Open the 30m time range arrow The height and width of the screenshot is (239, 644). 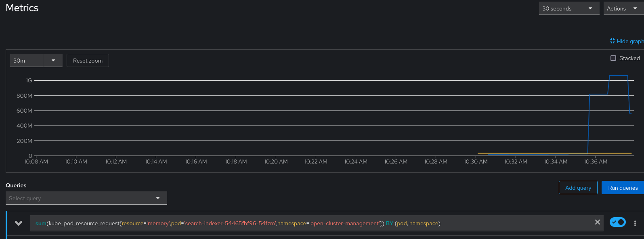pyautogui.click(x=53, y=61)
